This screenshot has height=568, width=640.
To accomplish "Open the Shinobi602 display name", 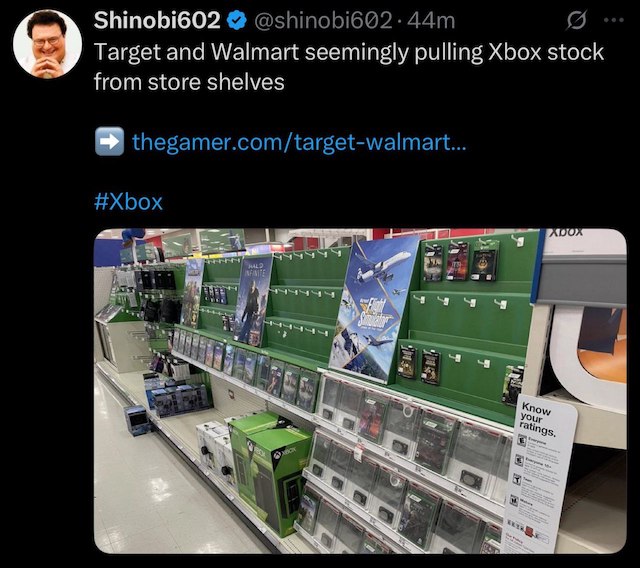I will [157, 20].
